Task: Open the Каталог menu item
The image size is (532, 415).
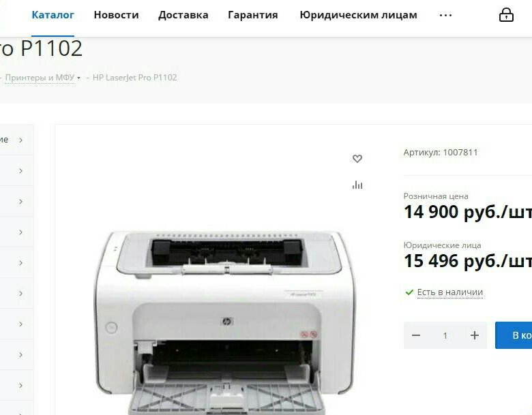Action: tap(53, 15)
